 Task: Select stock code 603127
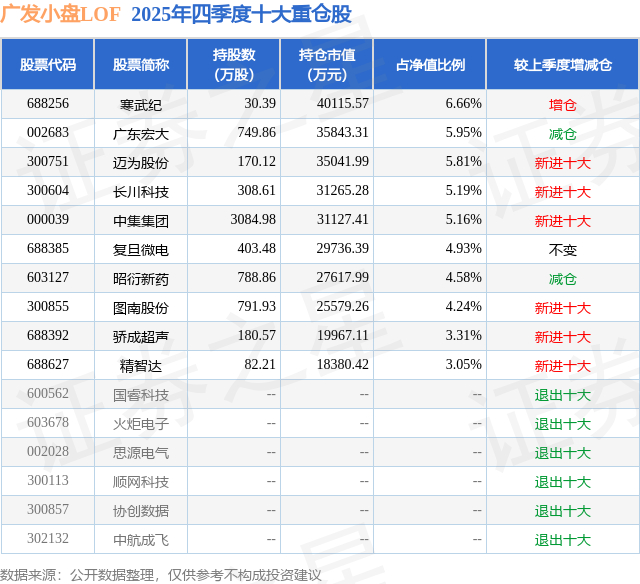[48, 278]
